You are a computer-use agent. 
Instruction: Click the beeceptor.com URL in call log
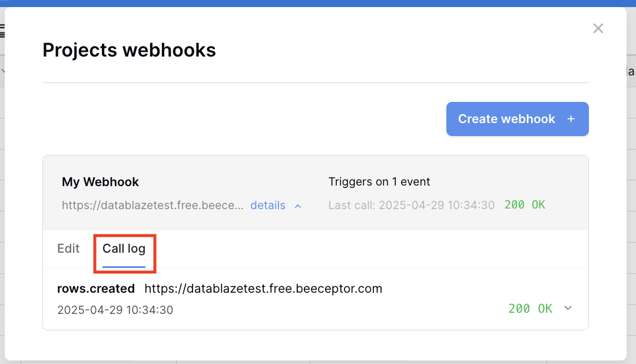(x=263, y=289)
